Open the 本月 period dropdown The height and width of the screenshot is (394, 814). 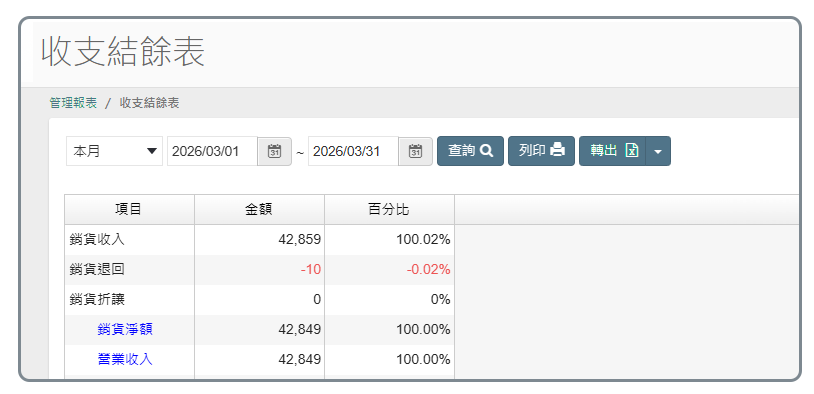pos(114,151)
